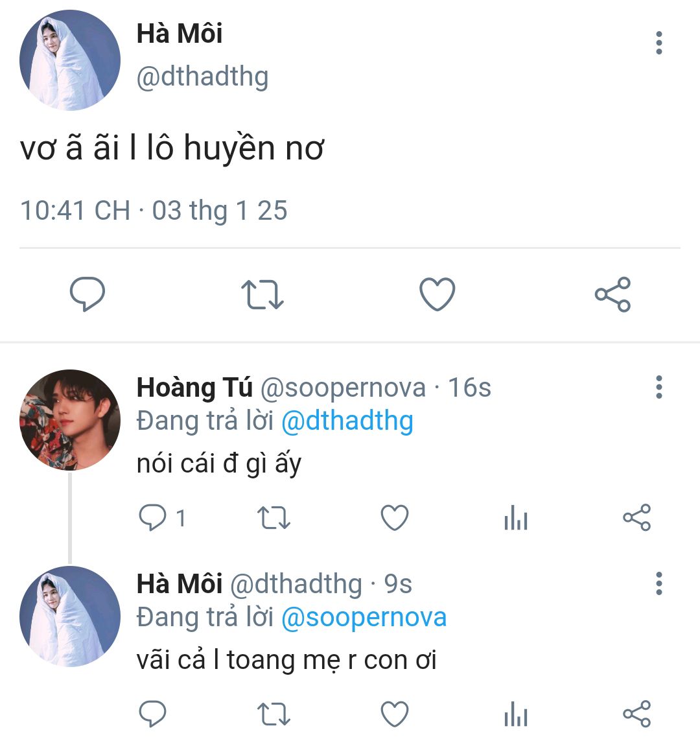Reply to Hoàng Tú's comment
Viewport: 700px width, 739px height.
click(x=154, y=518)
